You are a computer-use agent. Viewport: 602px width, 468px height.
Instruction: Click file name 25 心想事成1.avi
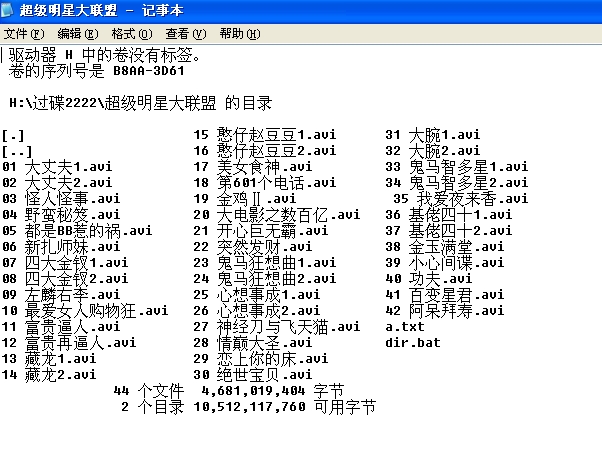(257, 295)
